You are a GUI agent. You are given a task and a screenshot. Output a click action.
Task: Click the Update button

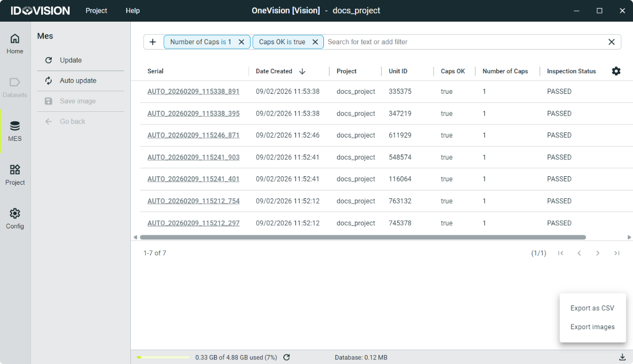click(71, 60)
